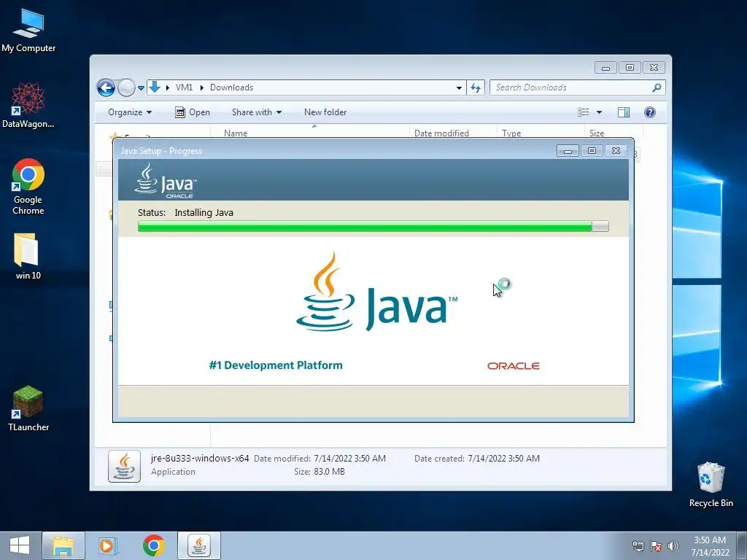Select Java installer taskbar button
The image size is (747, 560).
click(x=199, y=545)
